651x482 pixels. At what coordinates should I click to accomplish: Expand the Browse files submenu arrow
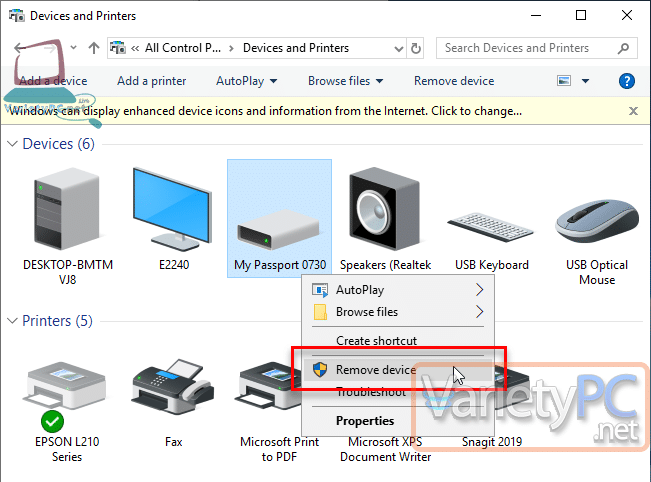[x=480, y=312]
